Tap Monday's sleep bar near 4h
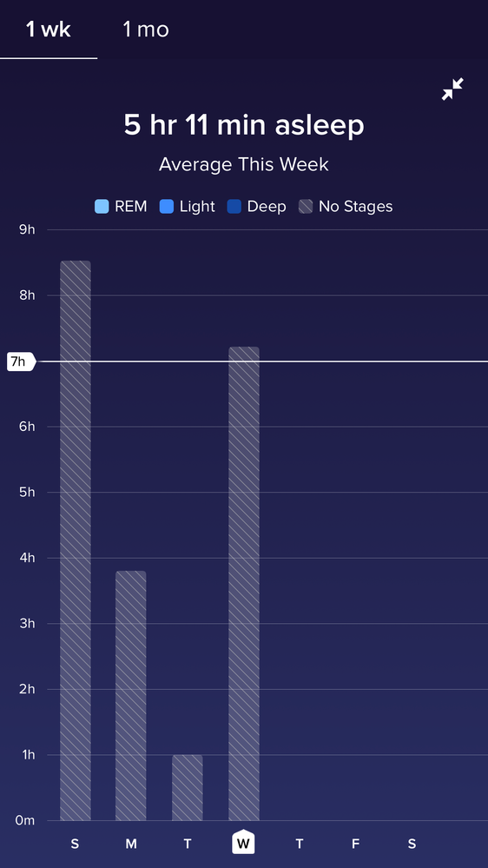Viewport: 488px width, 868px height. pos(130,695)
